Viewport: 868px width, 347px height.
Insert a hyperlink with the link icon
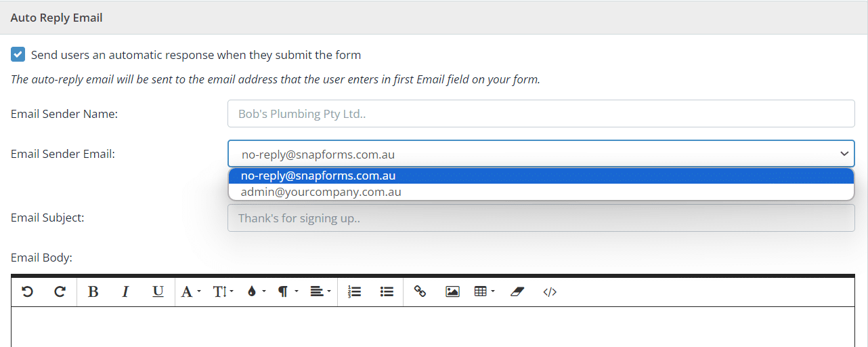pos(420,291)
